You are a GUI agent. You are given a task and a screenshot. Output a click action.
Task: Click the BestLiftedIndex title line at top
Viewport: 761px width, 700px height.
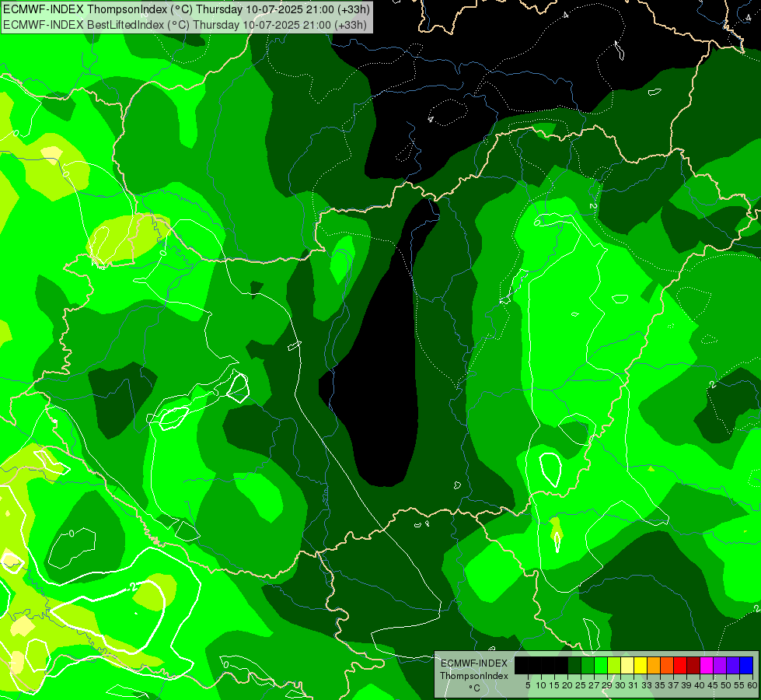[x=185, y=25]
